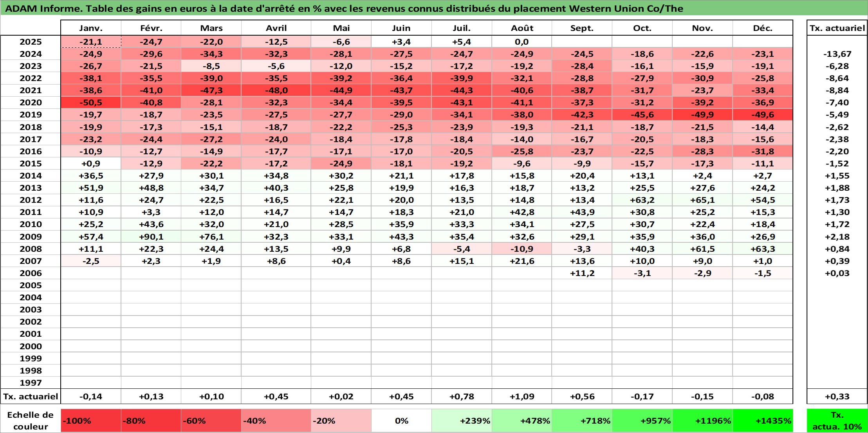Select the -49,6 cell for December 2019
Image resolution: width=868 pixels, height=433 pixels.
pos(763,115)
